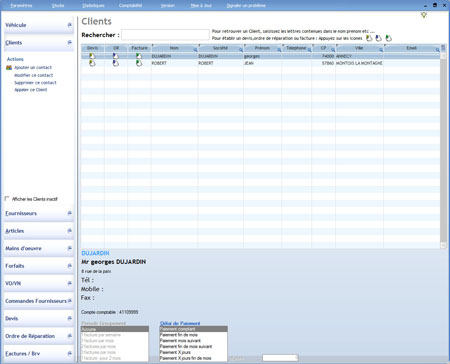Select Paiement fin de mois suivant option

[193, 346]
